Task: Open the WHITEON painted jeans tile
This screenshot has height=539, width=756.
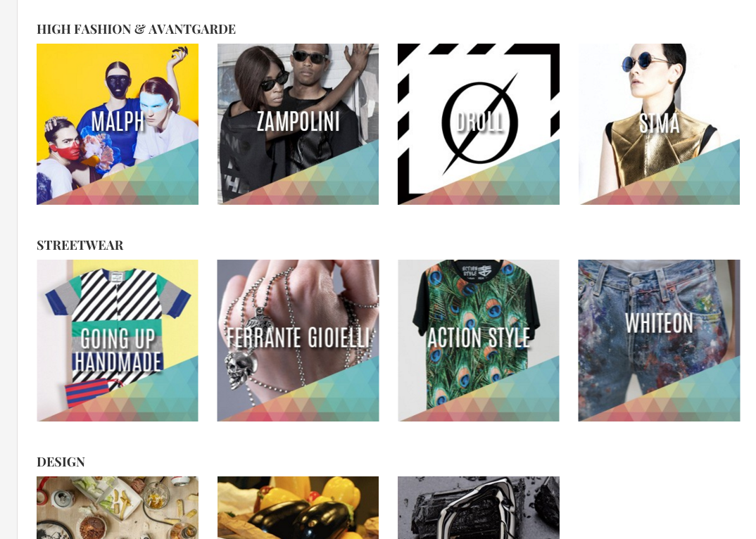Action: point(659,341)
